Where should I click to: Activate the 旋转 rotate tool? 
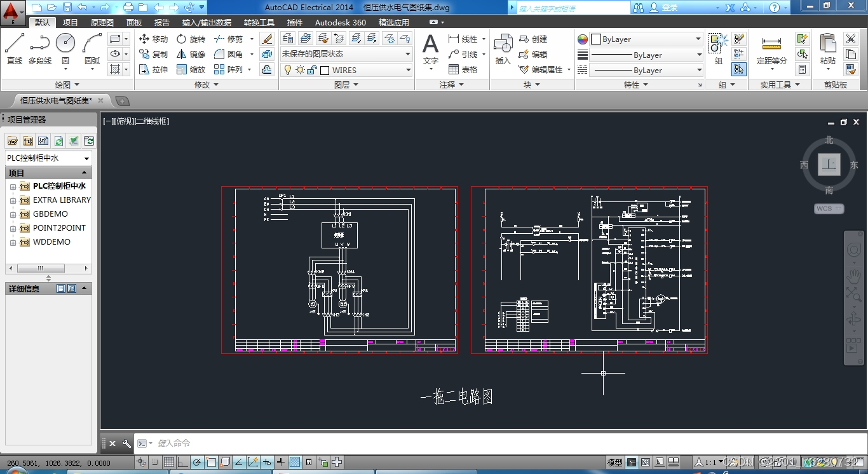click(191, 39)
